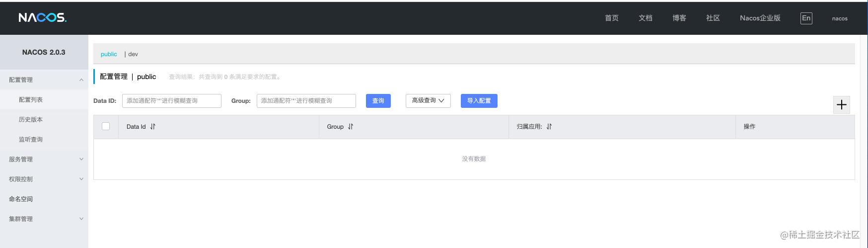Expand the 集群管理 sidebar section

(44, 219)
